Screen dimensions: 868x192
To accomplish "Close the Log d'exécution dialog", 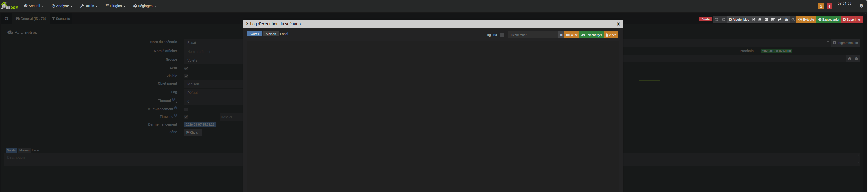I will pos(618,24).
